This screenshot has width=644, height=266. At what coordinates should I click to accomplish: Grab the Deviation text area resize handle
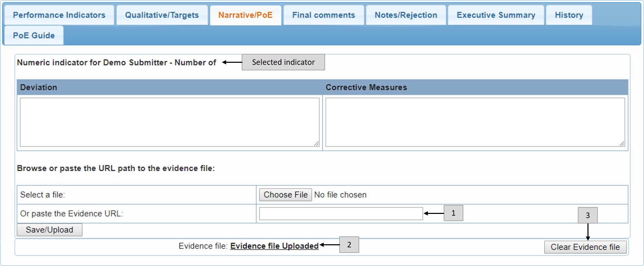pos(316,144)
